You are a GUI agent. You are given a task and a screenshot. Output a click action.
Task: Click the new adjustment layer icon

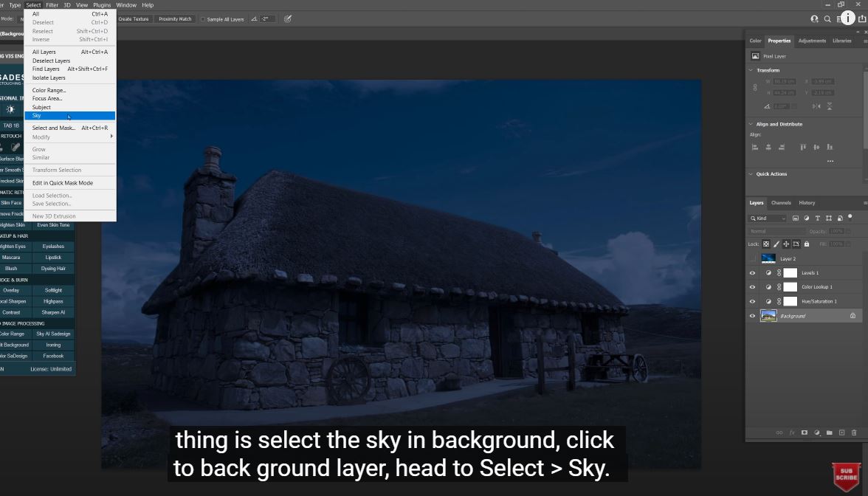(817, 433)
